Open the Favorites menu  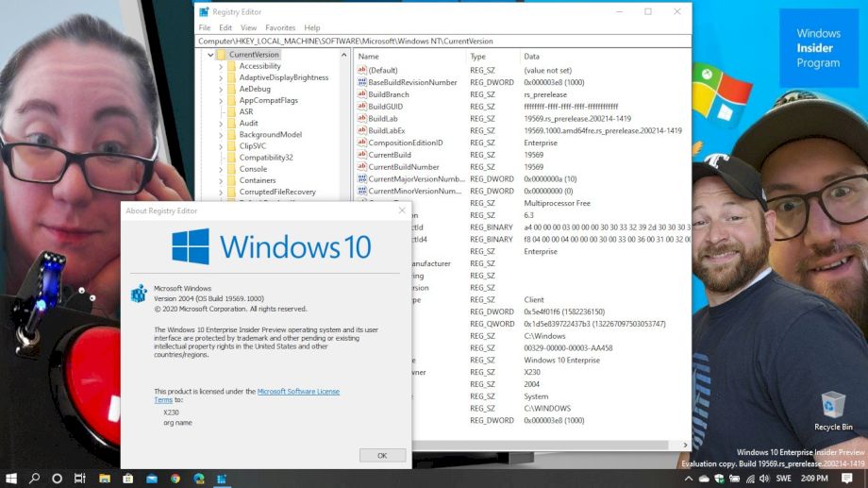(x=280, y=27)
